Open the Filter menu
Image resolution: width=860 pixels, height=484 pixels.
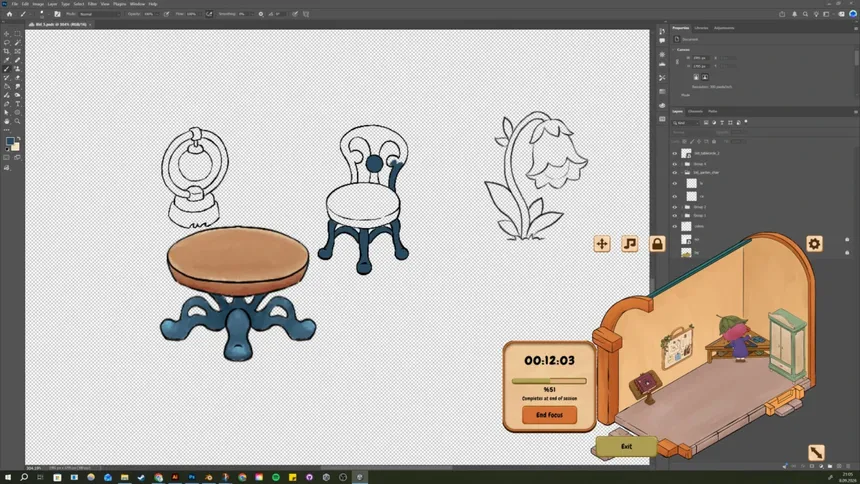point(92,4)
